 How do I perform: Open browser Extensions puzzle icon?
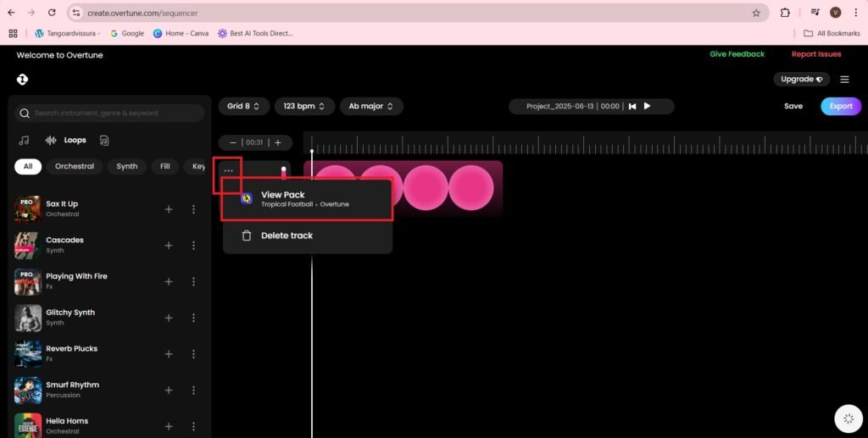click(x=785, y=13)
